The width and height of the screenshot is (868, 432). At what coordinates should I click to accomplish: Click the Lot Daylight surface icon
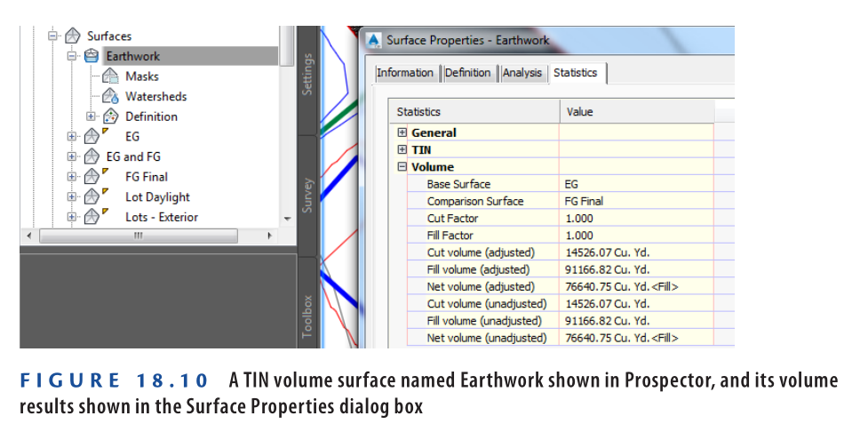coord(92,197)
